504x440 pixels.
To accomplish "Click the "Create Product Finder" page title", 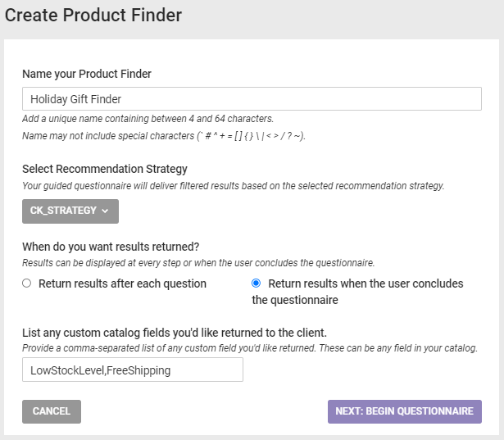I will point(93,15).
